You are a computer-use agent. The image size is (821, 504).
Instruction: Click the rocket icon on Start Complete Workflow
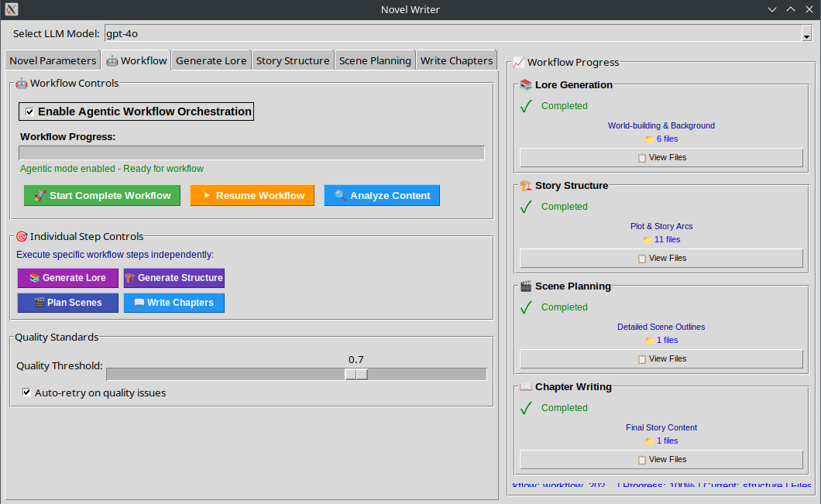pyautogui.click(x=40, y=195)
